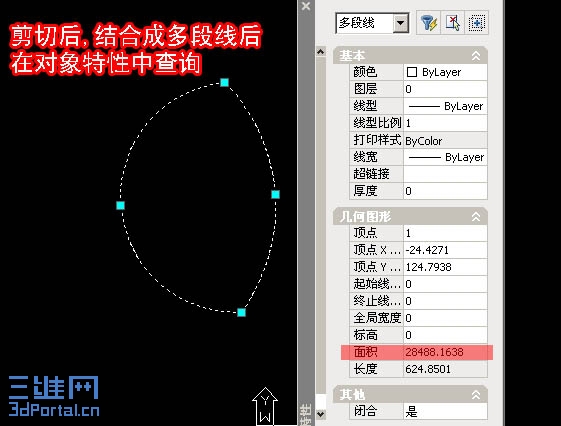This screenshot has width=561, height=426.
Task: Click the 特性 palette title bar text
Action: coord(306,415)
